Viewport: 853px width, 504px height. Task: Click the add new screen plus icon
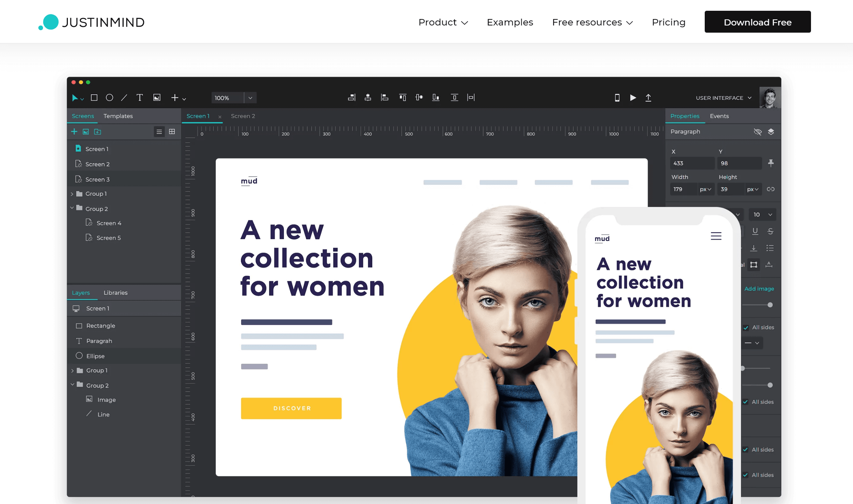[74, 132]
